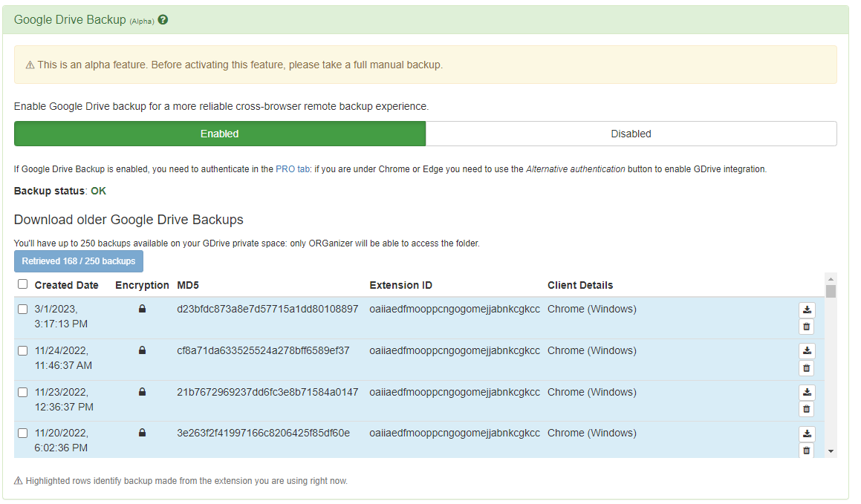
Task: Download the 3/1/2023 backup
Action: pyautogui.click(x=806, y=310)
